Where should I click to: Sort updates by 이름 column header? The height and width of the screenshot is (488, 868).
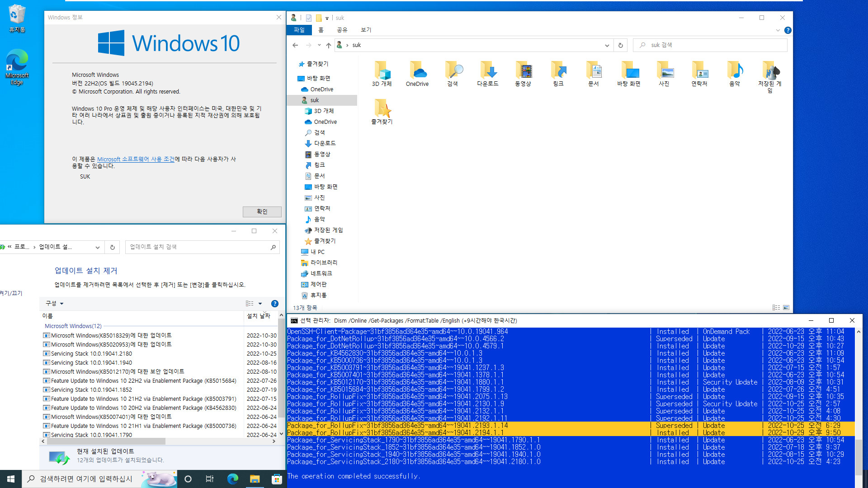pyautogui.click(x=142, y=316)
